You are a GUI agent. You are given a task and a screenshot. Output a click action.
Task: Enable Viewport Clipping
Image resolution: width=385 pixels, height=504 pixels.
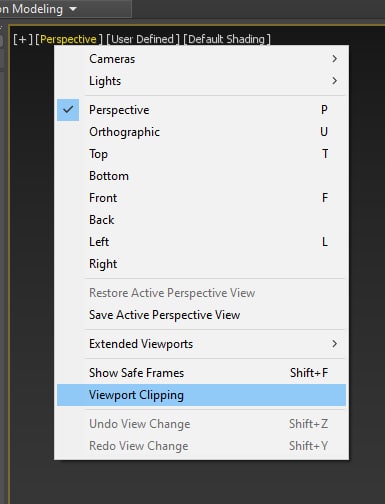point(201,395)
